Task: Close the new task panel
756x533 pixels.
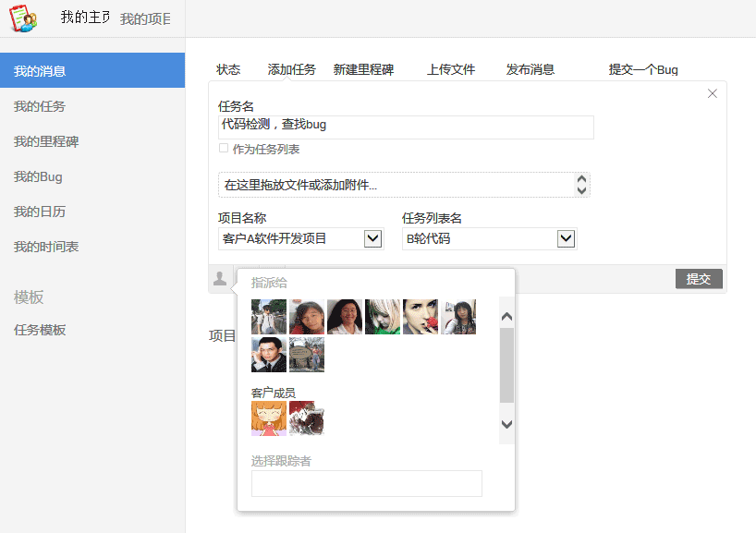Action: (712, 93)
